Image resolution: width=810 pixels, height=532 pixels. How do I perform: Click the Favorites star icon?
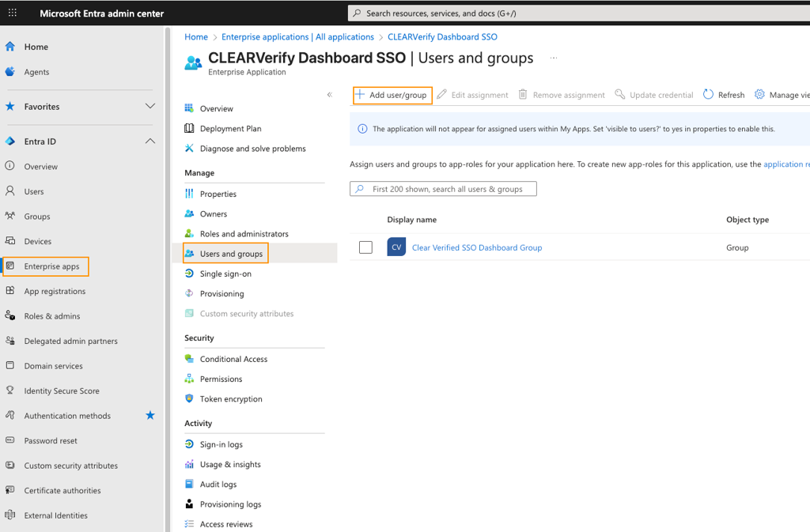[x=9, y=106]
